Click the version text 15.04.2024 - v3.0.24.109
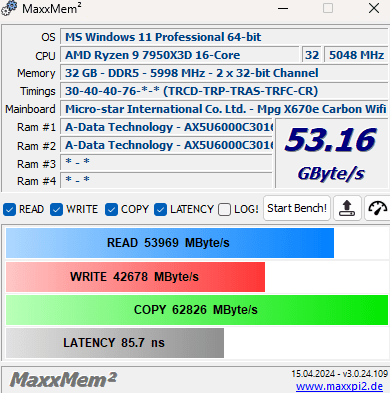 (x=339, y=374)
